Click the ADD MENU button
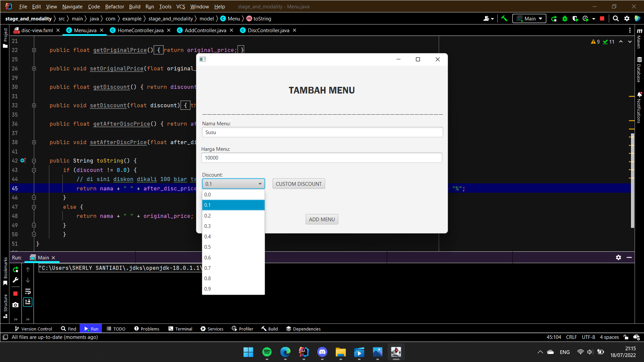This screenshot has height=362, width=644. (x=321, y=219)
